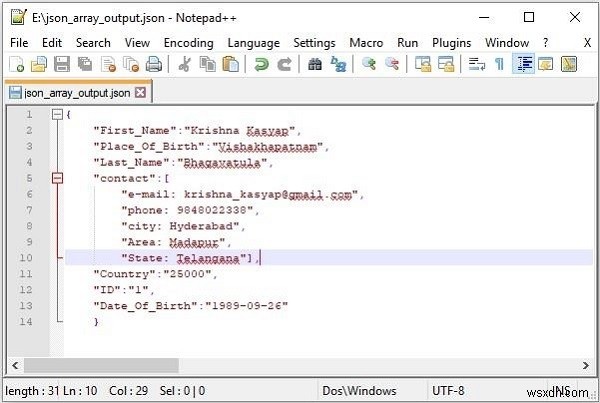The image size is (600, 403).
Task: Click the "First_Name" line of code
Action: [x=197, y=131]
